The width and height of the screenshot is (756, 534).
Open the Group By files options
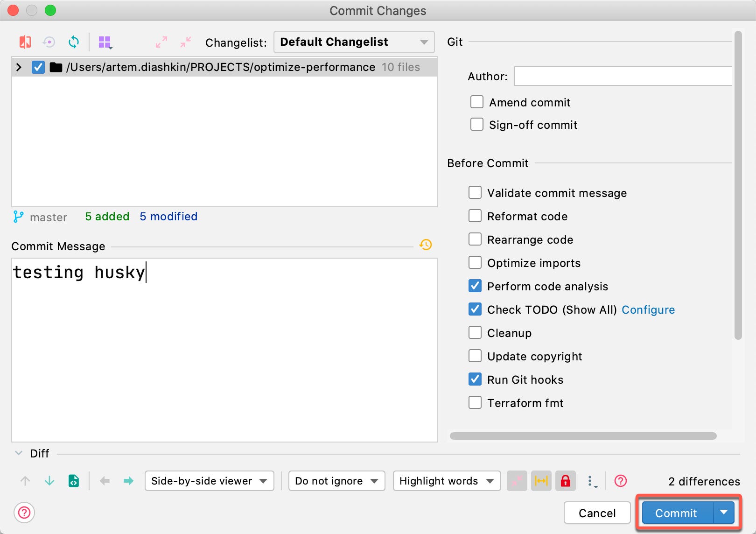pos(105,42)
